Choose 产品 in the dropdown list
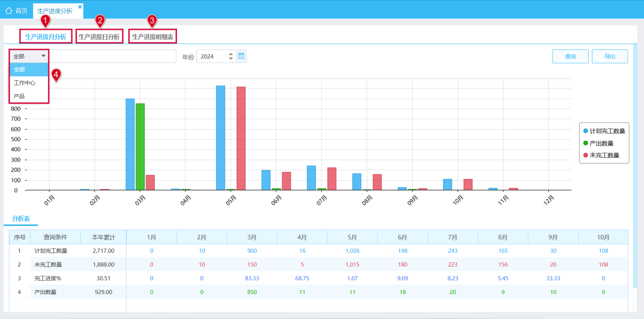The width and height of the screenshot is (644, 319). click(x=29, y=96)
